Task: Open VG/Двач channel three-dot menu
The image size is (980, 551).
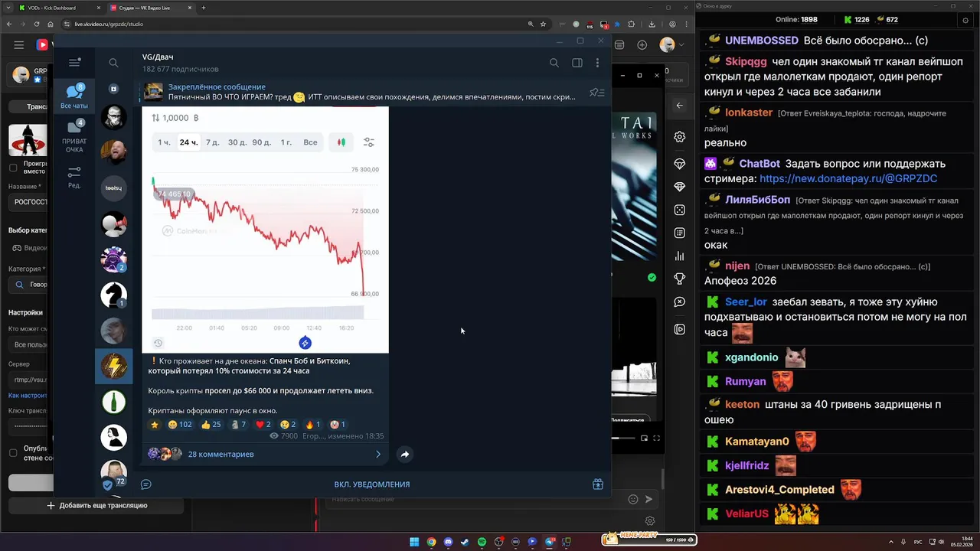Action: click(x=597, y=63)
